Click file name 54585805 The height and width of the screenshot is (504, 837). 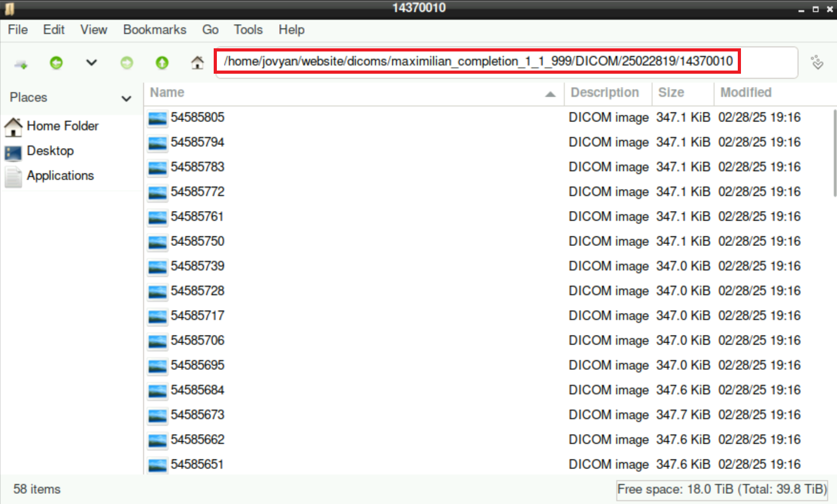tap(197, 118)
